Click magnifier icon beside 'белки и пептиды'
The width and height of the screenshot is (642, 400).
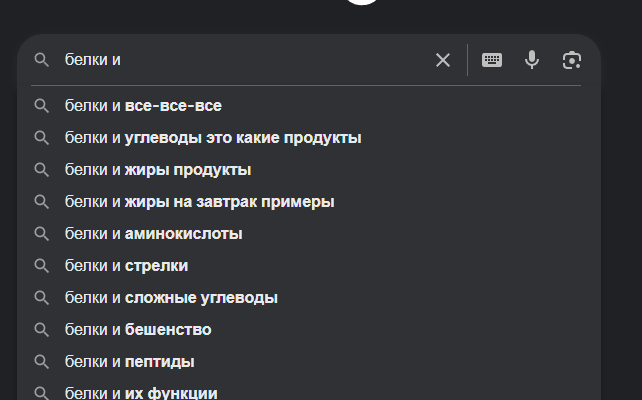42,361
